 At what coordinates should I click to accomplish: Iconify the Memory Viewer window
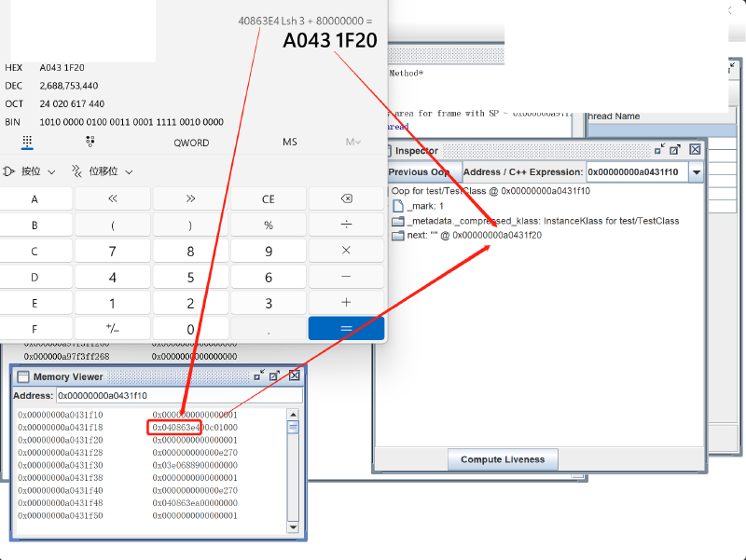click(x=258, y=376)
